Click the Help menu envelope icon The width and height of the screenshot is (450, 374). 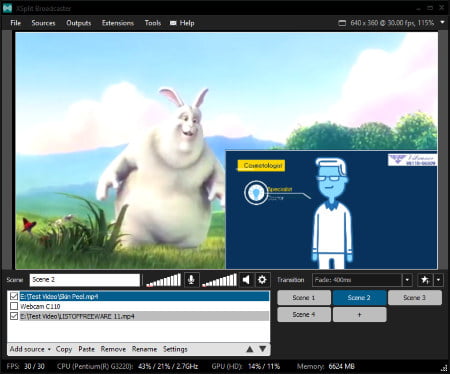point(173,23)
